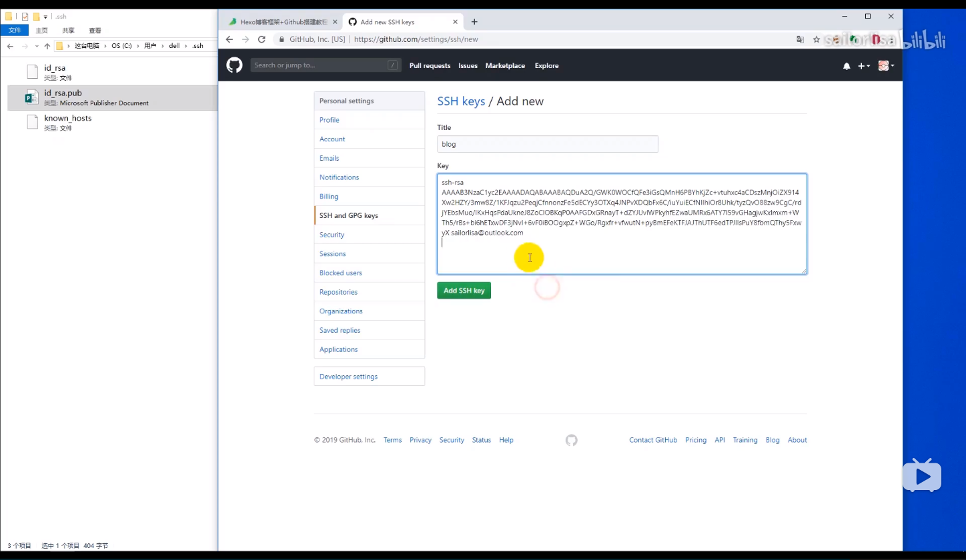Click the Add SSH key button
The width and height of the screenshot is (966, 560).
click(x=464, y=291)
